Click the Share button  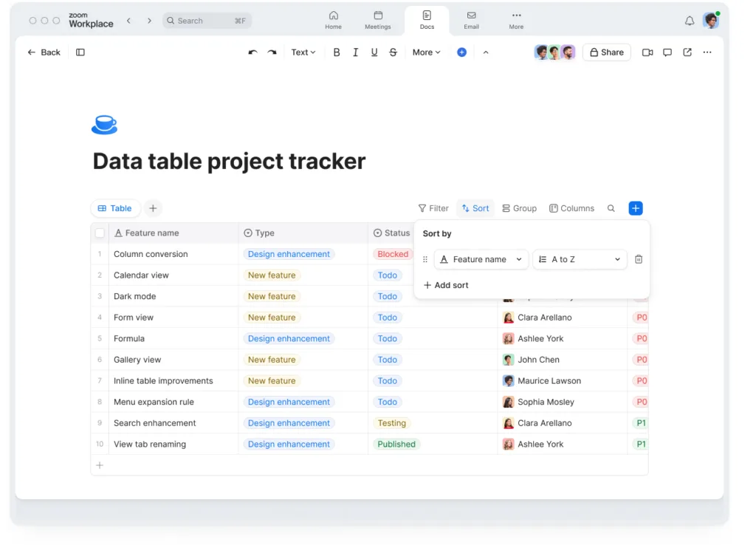(606, 52)
